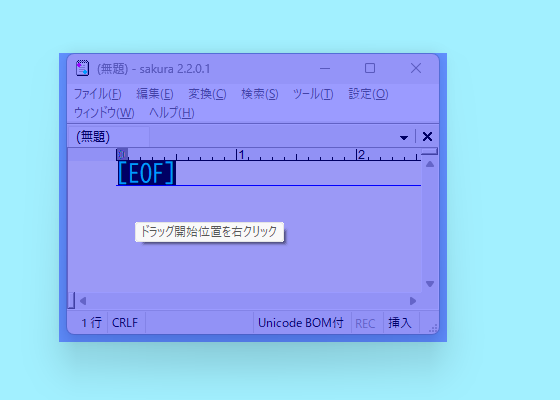Open the tab list dropdown arrow
Screen dimensions: 560x400
pyautogui.click(x=404, y=137)
